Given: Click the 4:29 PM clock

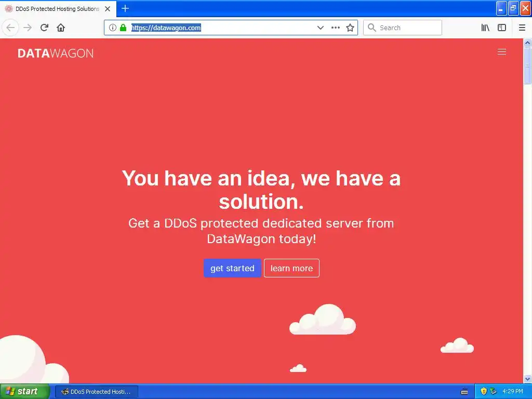Looking at the screenshot, I should click(x=513, y=391).
